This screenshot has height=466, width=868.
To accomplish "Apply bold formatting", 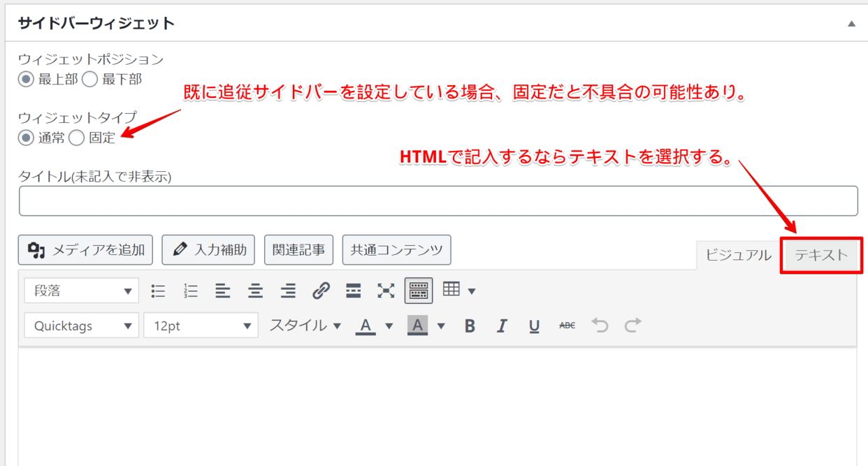I will pyautogui.click(x=470, y=325).
